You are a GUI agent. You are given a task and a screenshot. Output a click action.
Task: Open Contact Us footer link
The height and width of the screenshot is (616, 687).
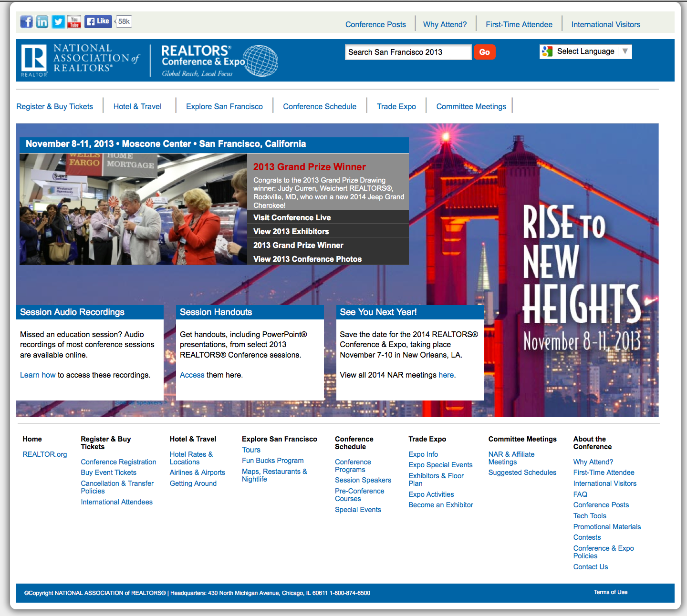coord(590,567)
